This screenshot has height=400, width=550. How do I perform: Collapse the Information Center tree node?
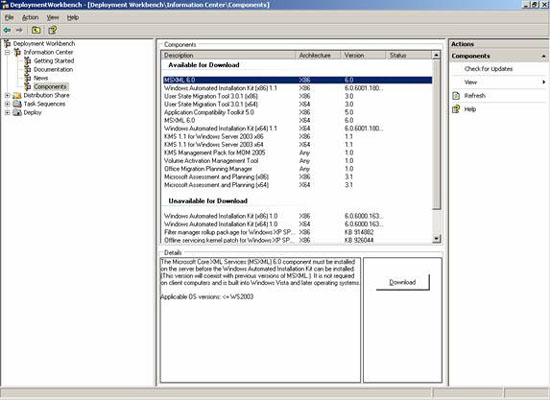(7, 52)
